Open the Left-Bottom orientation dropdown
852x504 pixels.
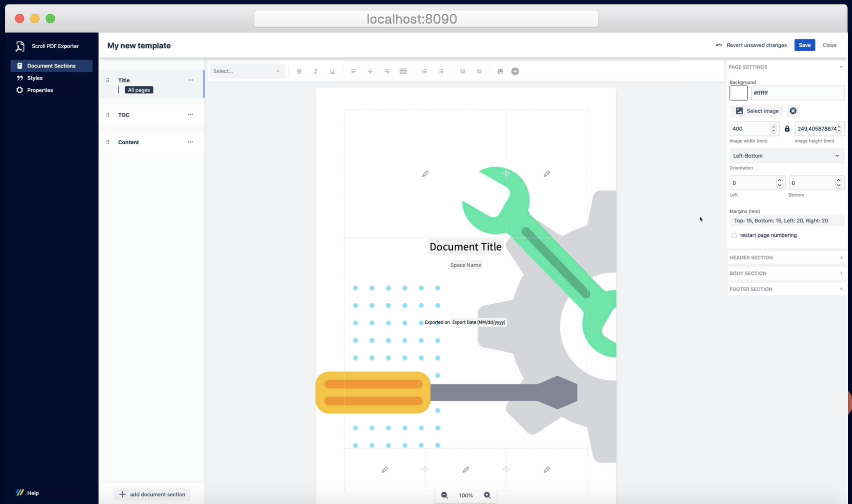coord(786,155)
